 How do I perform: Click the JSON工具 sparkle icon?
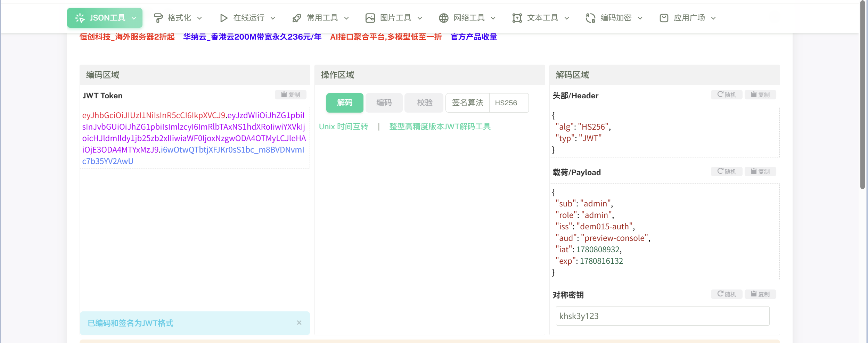coord(80,18)
